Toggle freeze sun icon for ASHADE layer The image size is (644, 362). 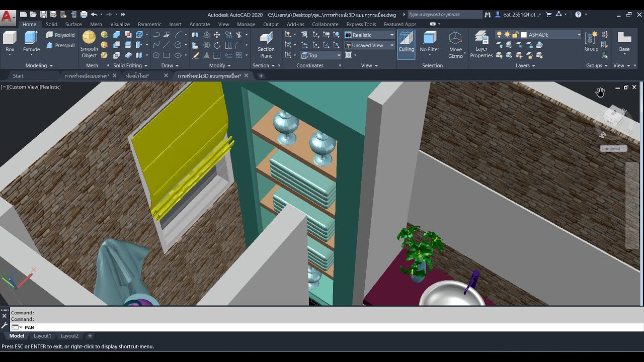pyautogui.click(x=507, y=35)
